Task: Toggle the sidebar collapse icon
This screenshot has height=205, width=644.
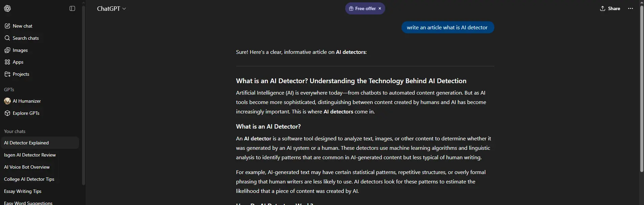Action: point(72,8)
